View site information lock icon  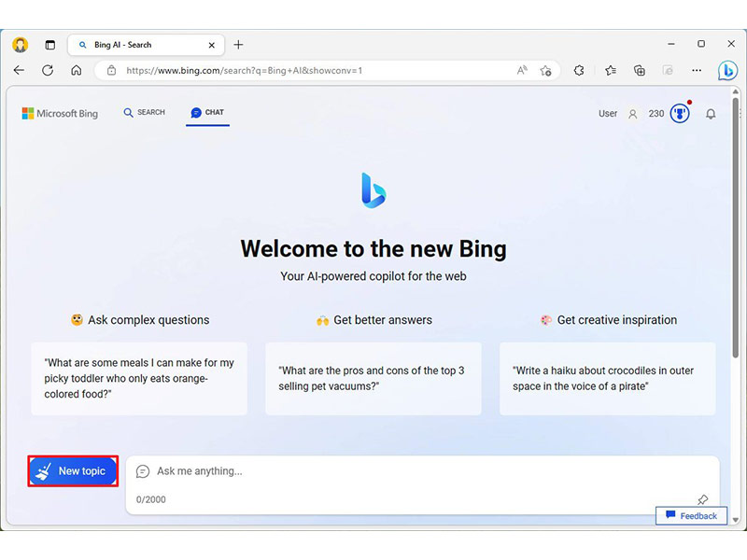[x=111, y=71]
